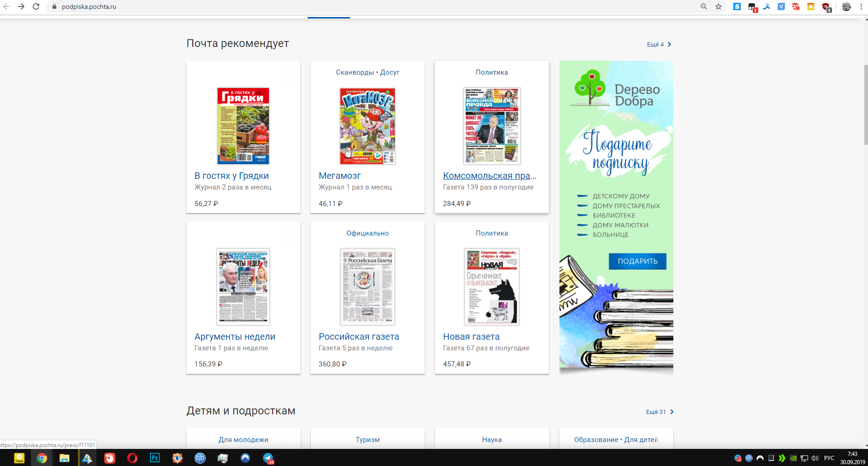Open the eye image viewer taskbar app

click(178, 458)
